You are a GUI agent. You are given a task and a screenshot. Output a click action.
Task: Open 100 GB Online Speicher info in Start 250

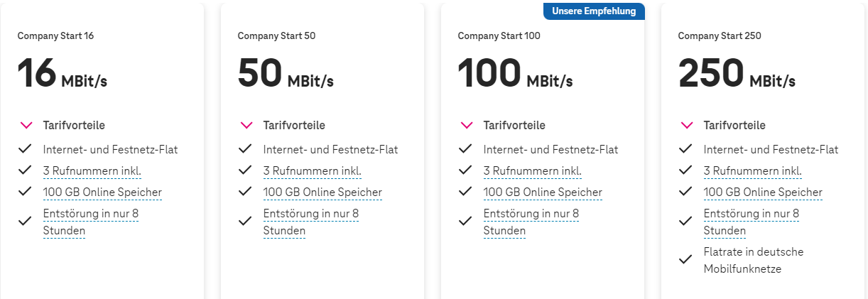pyautogui.click(x=763, y=192)
